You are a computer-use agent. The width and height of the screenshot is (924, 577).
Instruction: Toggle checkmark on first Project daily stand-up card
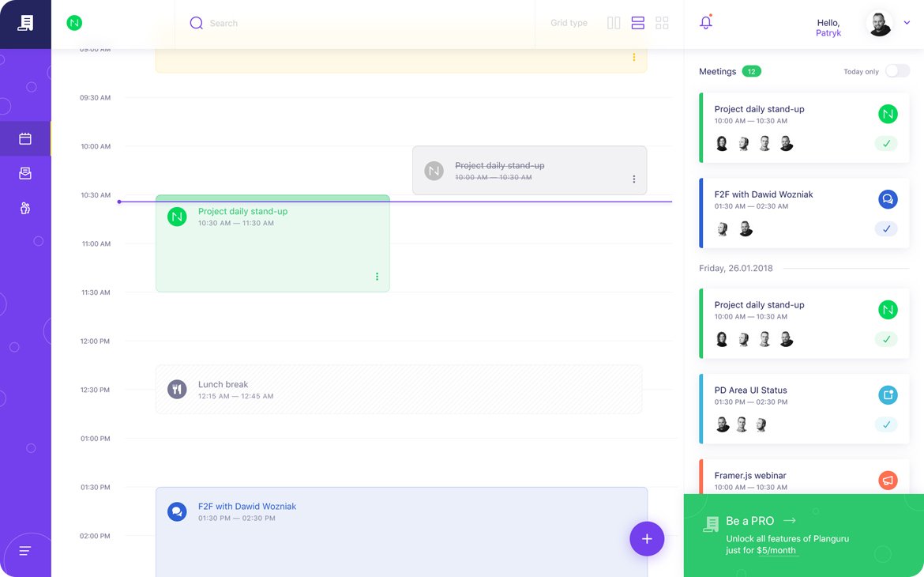[886, 143]
